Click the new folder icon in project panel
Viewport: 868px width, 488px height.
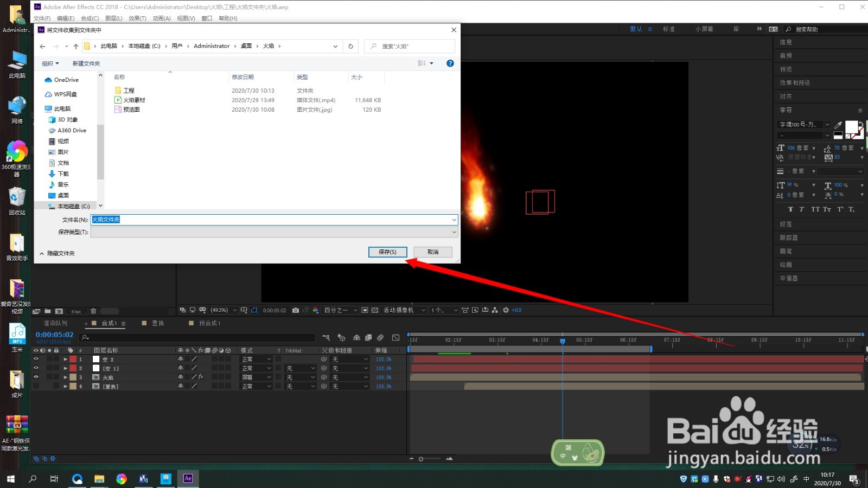coord(48,311)
